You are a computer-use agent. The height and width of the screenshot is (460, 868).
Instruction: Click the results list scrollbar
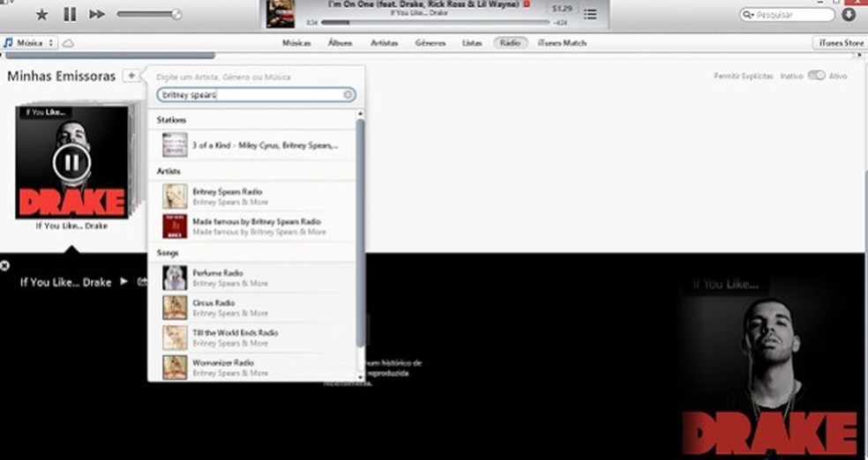(x=361, y=233)
